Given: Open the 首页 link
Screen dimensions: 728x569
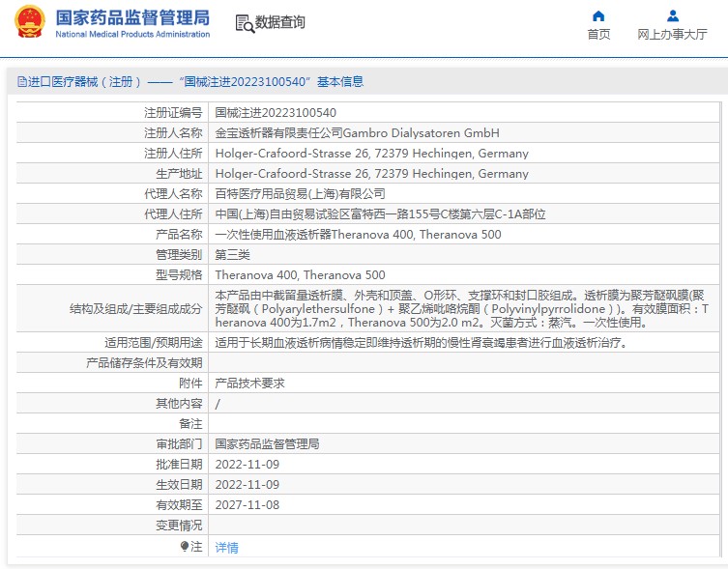Looking at the screenshot, I should (598, 35).
